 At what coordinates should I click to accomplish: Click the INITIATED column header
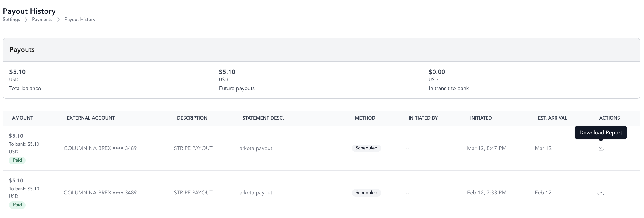click(481, 118)
